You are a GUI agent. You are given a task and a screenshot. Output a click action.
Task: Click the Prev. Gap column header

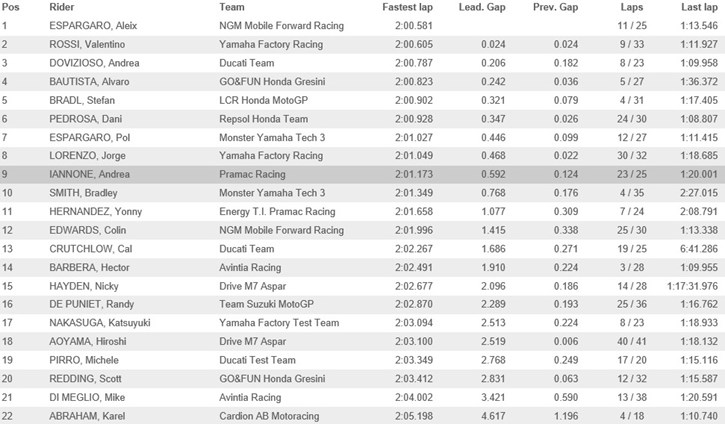[555, 7]
